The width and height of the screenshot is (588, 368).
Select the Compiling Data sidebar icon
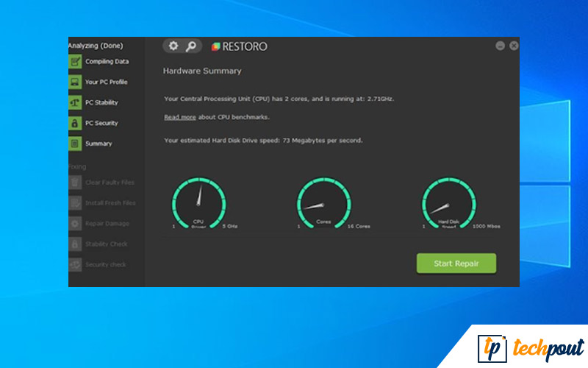75,62
